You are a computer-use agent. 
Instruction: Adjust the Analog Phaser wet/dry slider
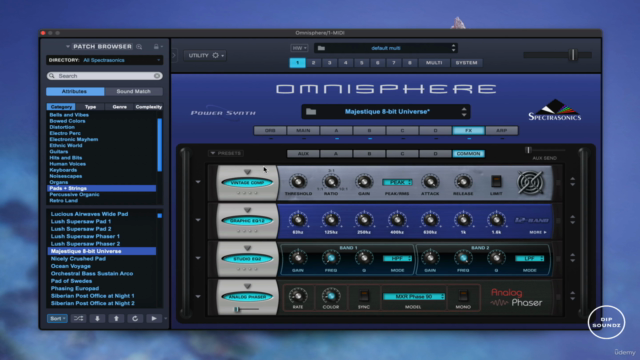(237, 310)
